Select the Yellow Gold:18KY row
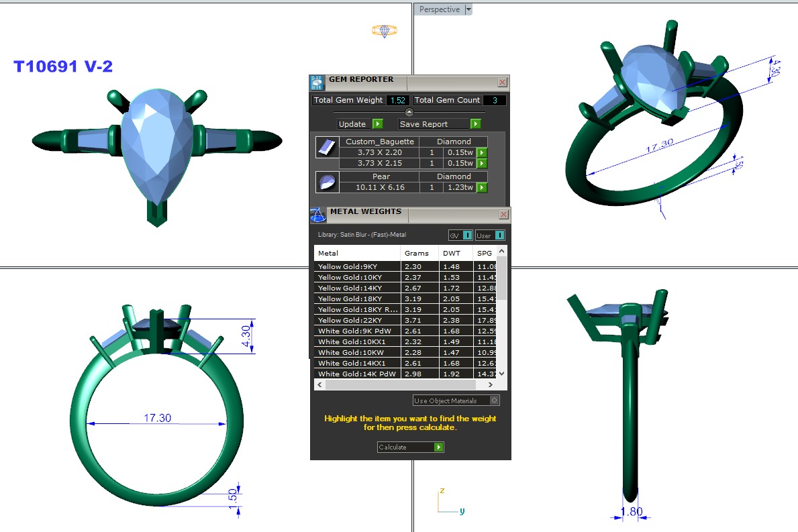Screen dimensions: 798x532 click(357, 299)
